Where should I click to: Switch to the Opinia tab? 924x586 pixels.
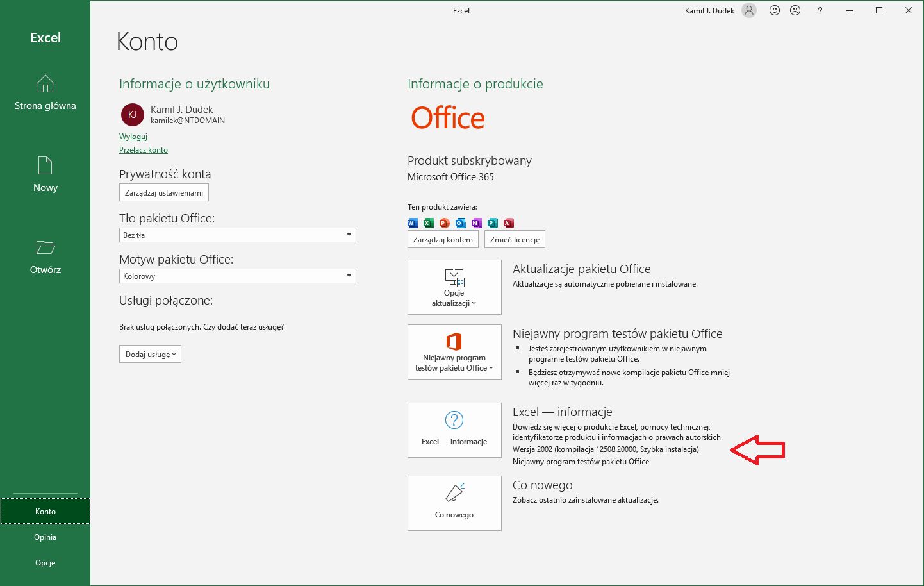click(45, 537)
